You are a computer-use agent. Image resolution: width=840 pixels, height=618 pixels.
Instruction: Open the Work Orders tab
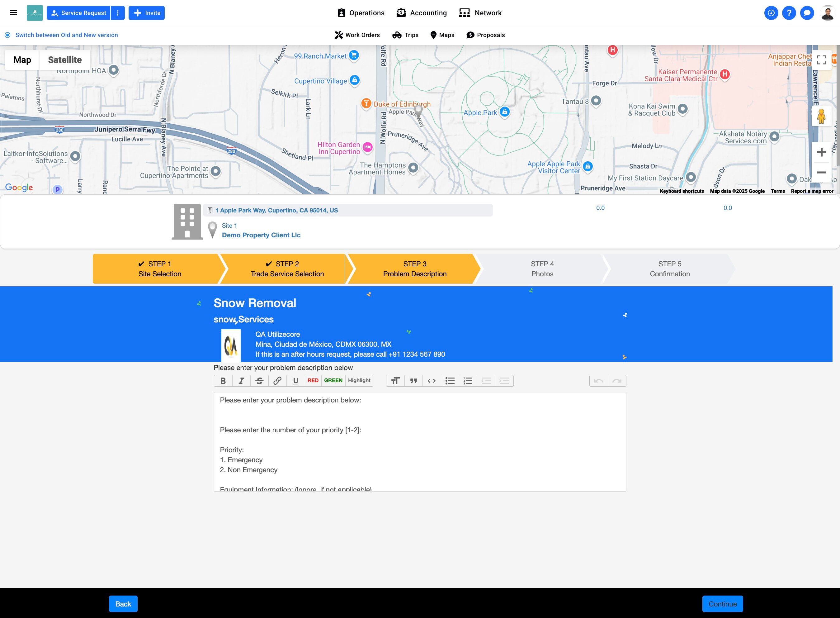click(x=357, y=35)
